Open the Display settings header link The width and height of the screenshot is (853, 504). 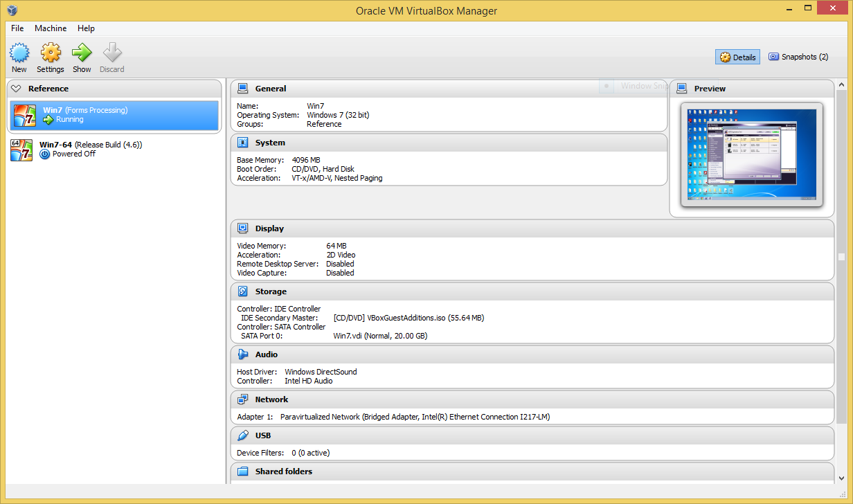269,228
